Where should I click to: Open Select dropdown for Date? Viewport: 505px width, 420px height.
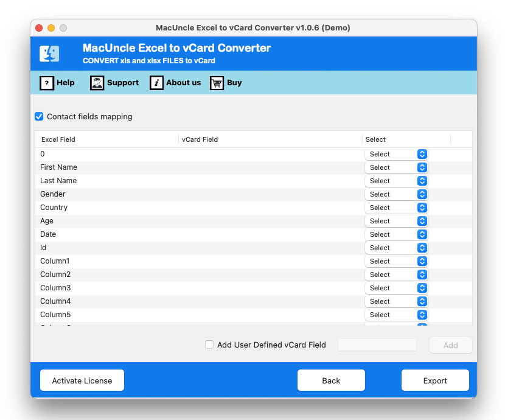tap(396, 234)
